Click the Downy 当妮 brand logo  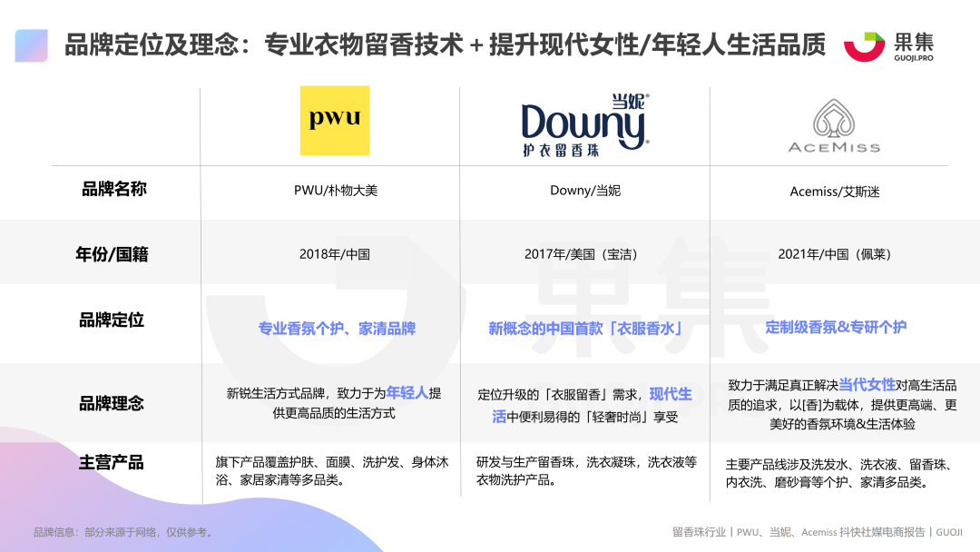(585, 120)
